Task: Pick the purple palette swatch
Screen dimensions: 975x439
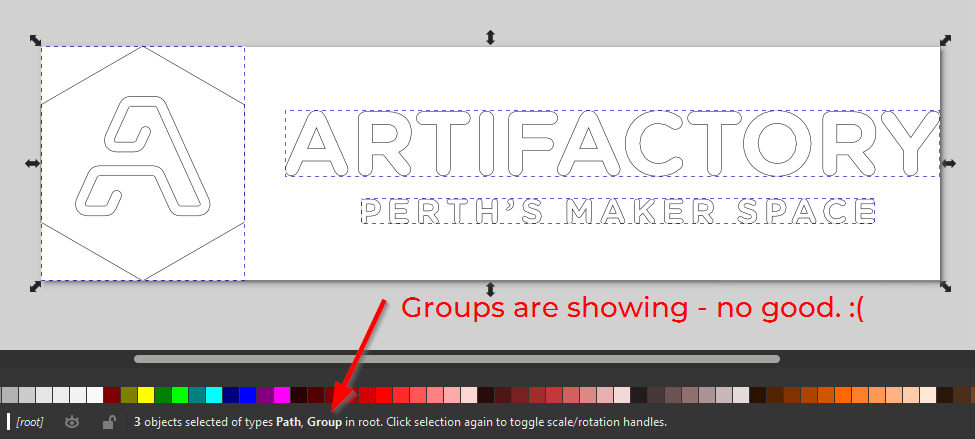Action: [x=265, y=395]
